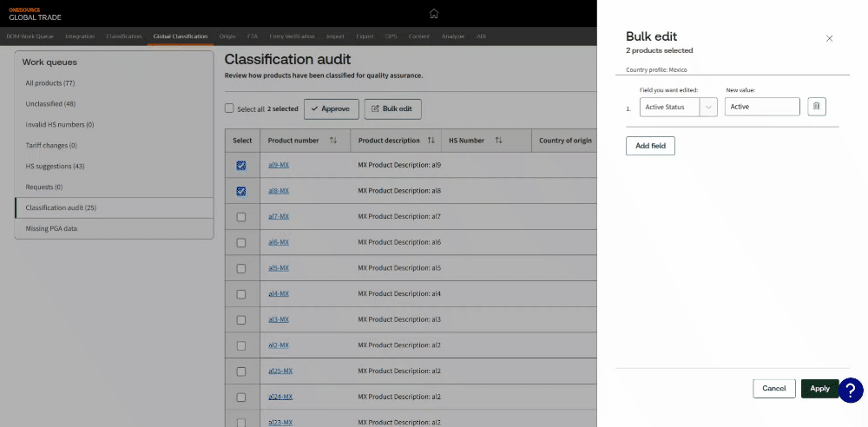Image resolution: width=868 pixels, height=427 pixels.
Task: Sort by Product description column arrows
Action: pos(431,141)
